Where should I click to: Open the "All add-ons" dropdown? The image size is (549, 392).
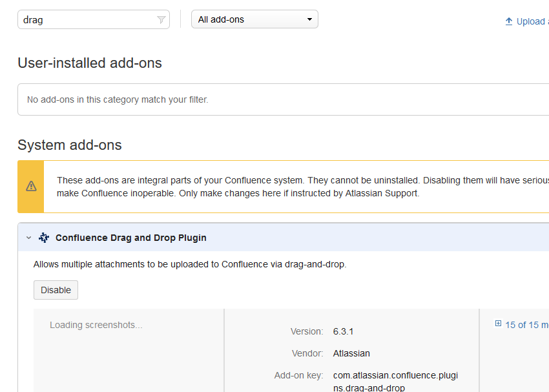pyautogui.click(x=254, y=19)
